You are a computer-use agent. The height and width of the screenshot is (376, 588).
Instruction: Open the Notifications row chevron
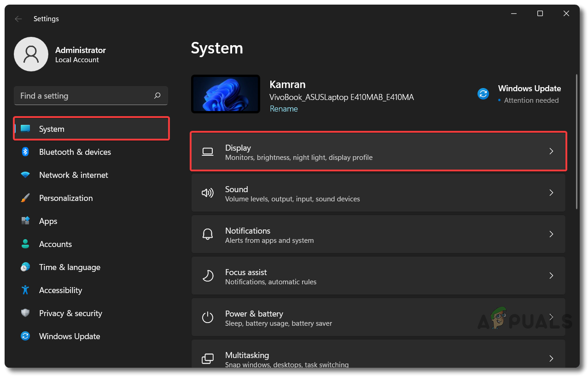pyautogui.click(x=551, y=235)
